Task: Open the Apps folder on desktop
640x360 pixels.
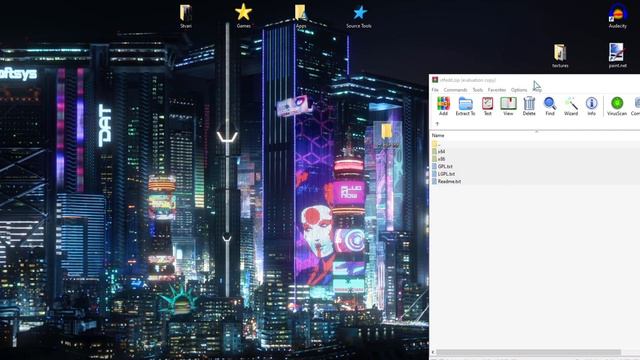Action: click(301, 16)
